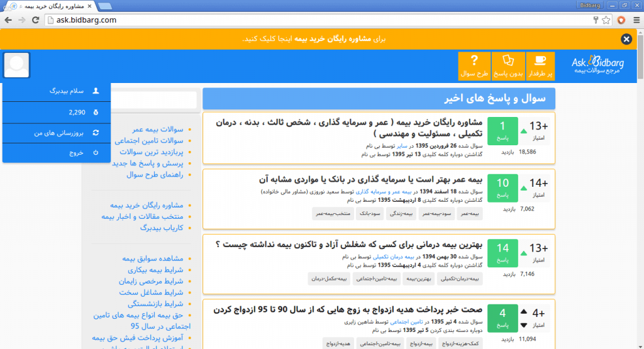
Task: Click the green 4 پاسخ answer box
Action: 502,318
